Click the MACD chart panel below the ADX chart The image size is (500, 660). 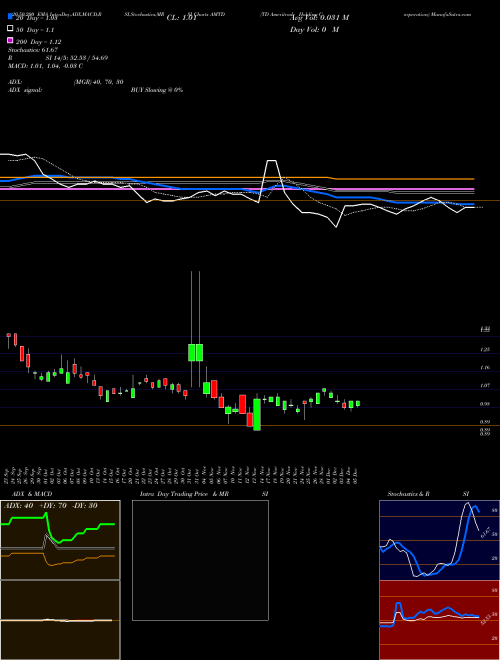click(60, 620)
